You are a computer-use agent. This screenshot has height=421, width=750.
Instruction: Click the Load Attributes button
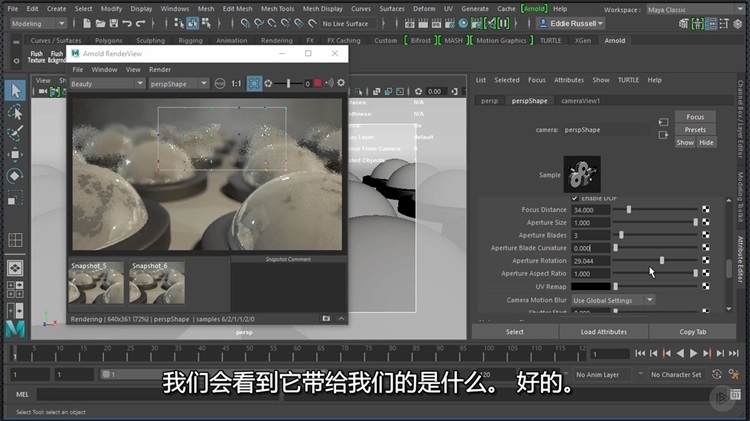(604, 332)
